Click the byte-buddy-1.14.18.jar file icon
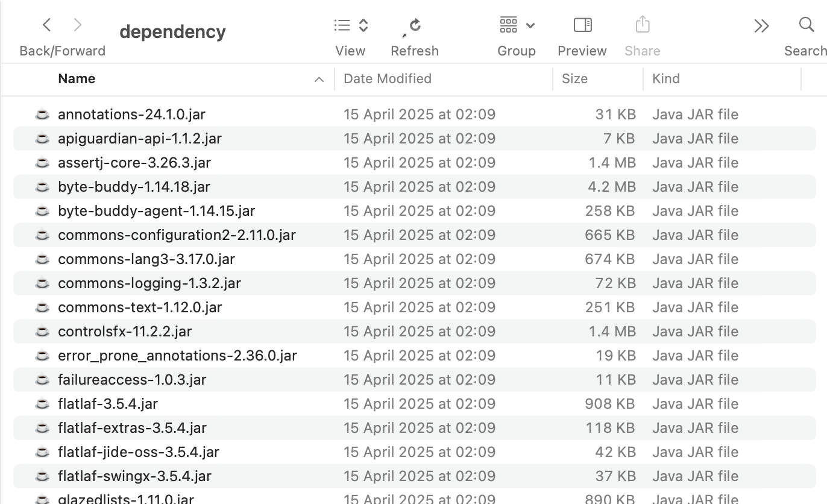827x504 pixels. click(42, 187)
